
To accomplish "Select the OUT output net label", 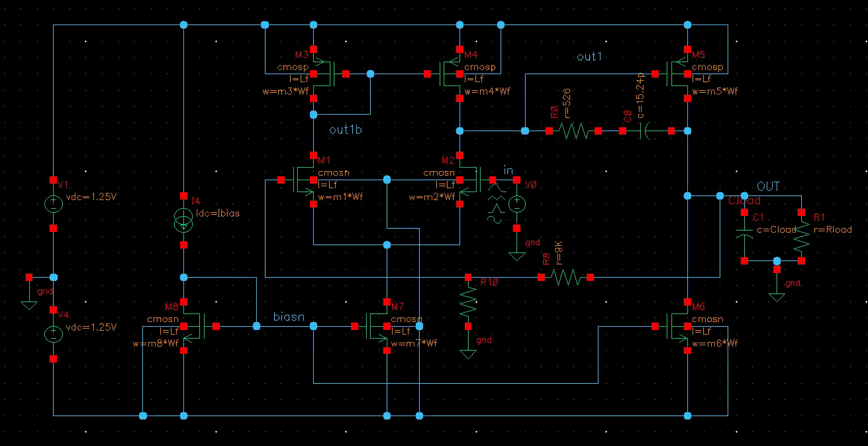I will (769, 186).
